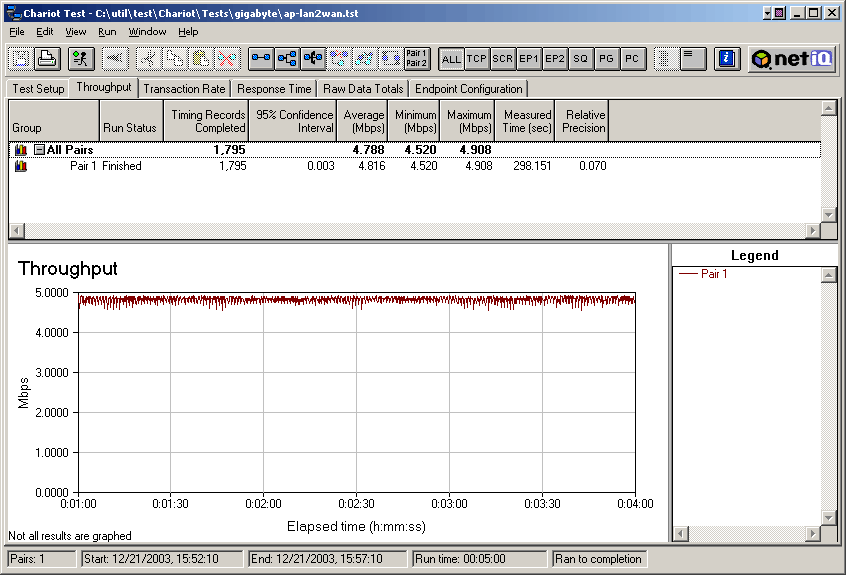Click the Run test running-man icon
The height and width of the screenshot is (575, 846).
point(81,58)
